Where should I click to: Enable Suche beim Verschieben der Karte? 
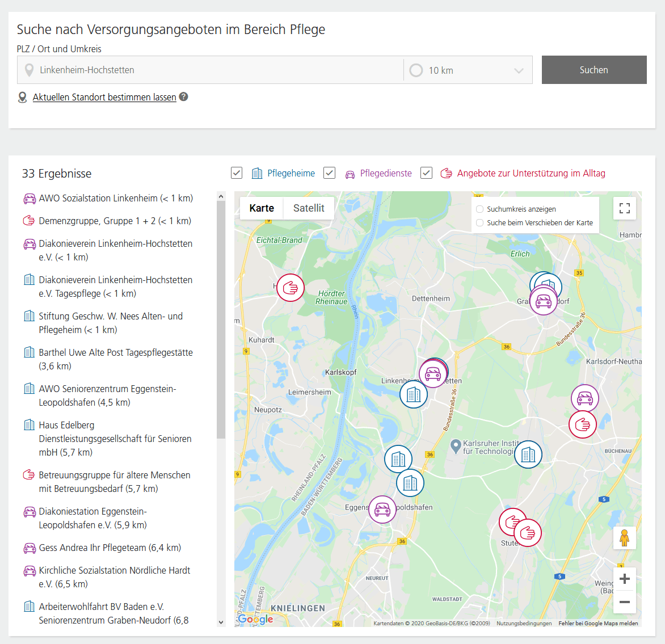coord(479,223)
